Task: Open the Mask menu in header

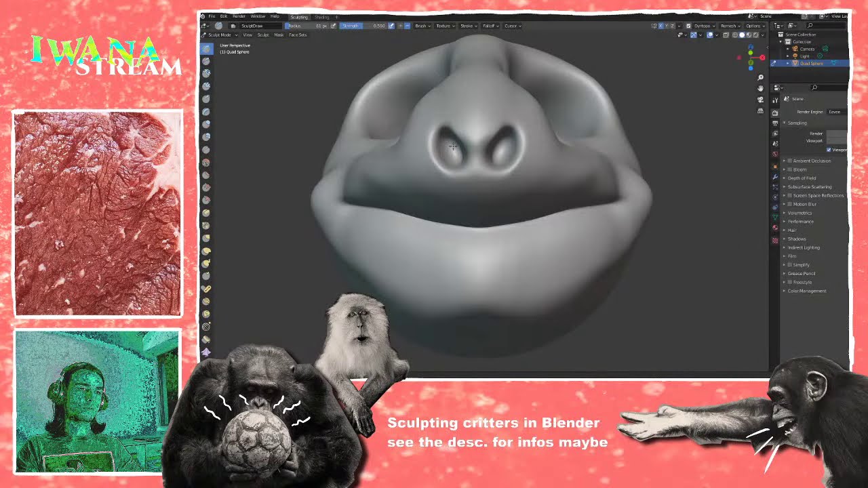Action: pos(279,35)
